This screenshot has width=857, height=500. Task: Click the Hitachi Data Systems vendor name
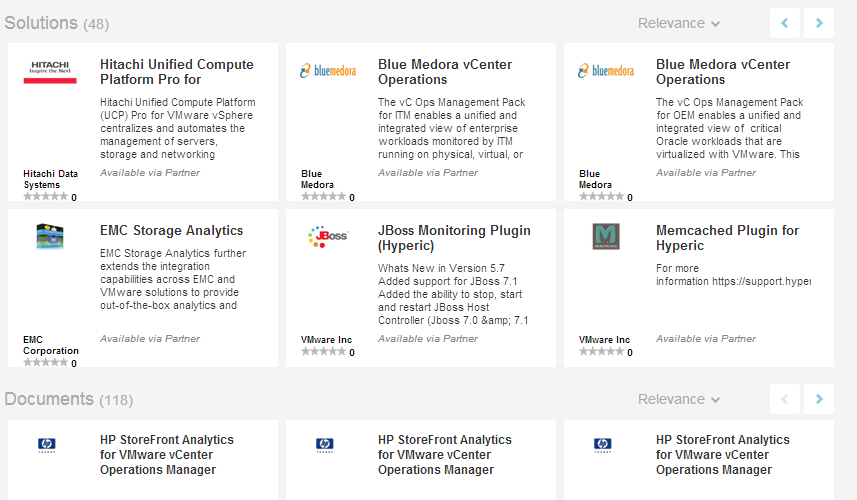[50, 179]
